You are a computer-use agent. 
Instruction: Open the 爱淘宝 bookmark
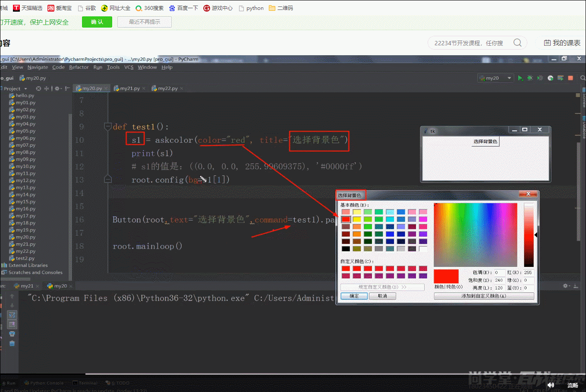click(60, 8)
